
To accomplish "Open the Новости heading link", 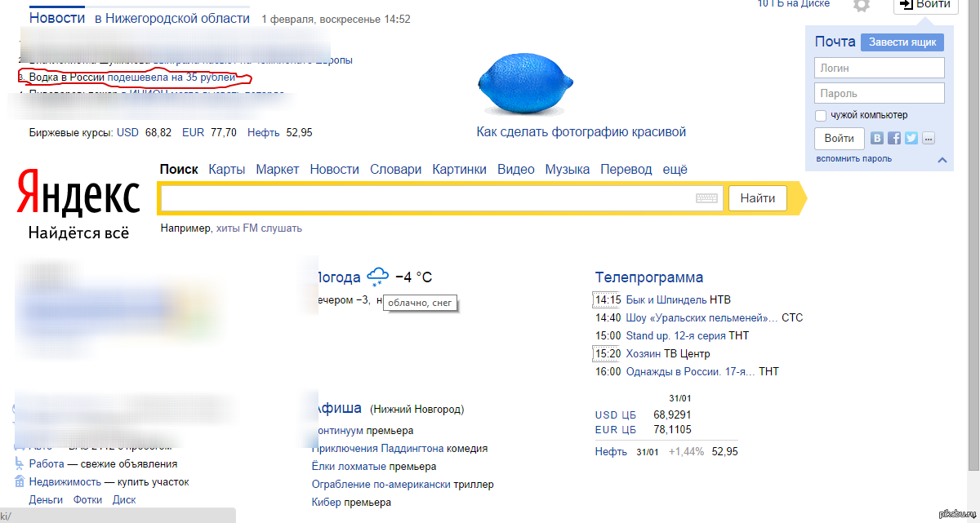I will point(57,17).
